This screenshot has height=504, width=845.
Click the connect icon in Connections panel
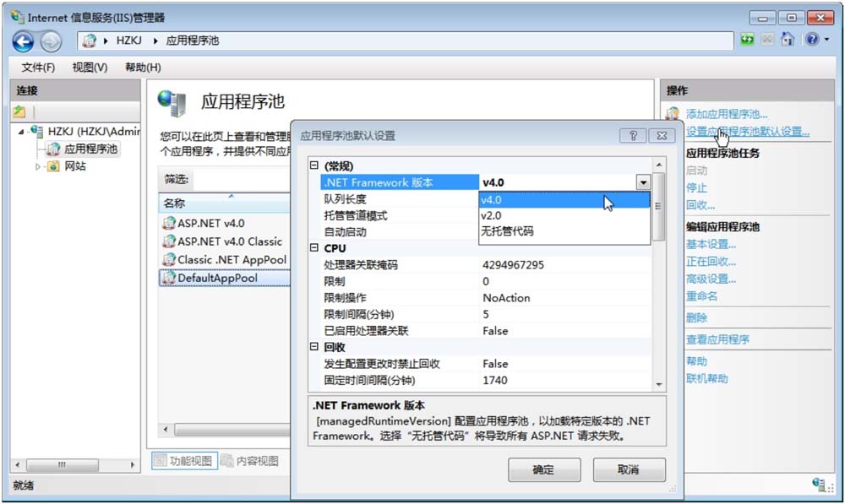19,112
